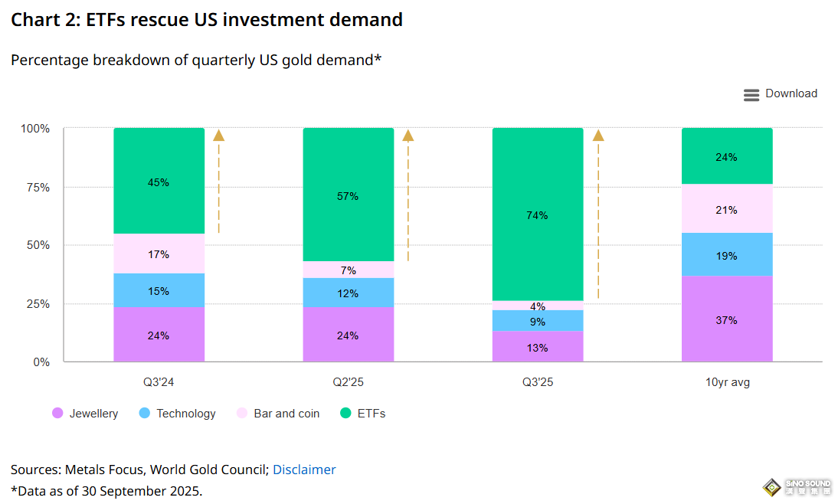Click the Q2'25 Bar and coin 7% segment
This screenshot has width=838, height=504.
pyautogui.click(x=348, y=270)
